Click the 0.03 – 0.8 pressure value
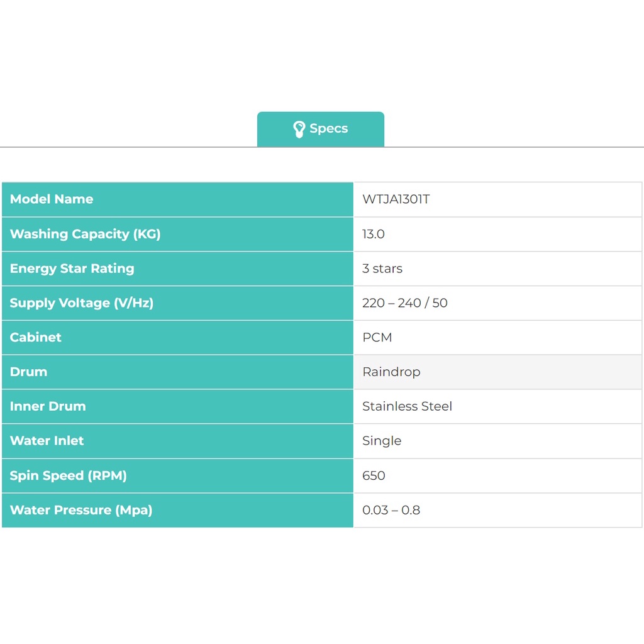The width and height of the screenshot is (644, 644). [x=391, y=510]
